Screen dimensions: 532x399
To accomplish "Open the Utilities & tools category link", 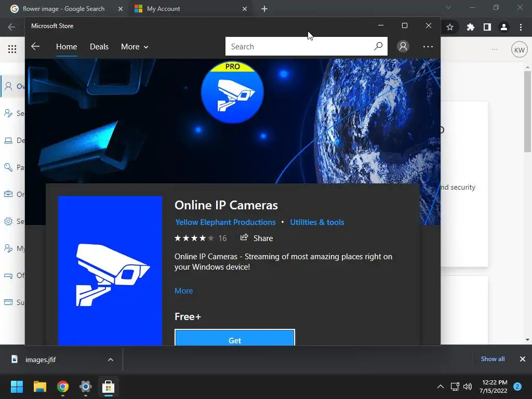I will (x=317, y=222).
